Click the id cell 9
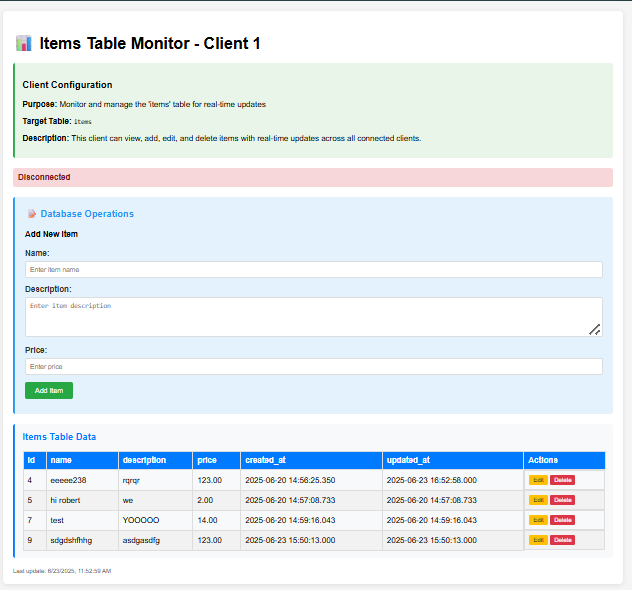The width and height of the screenshot is (632, 590). click(35, 540)
